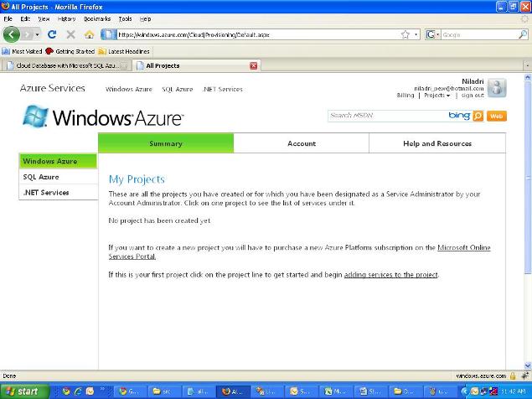Viewport: 532px width, 399px height.
Task: Click the Windows Azure logo
Action: coord(103,117)
